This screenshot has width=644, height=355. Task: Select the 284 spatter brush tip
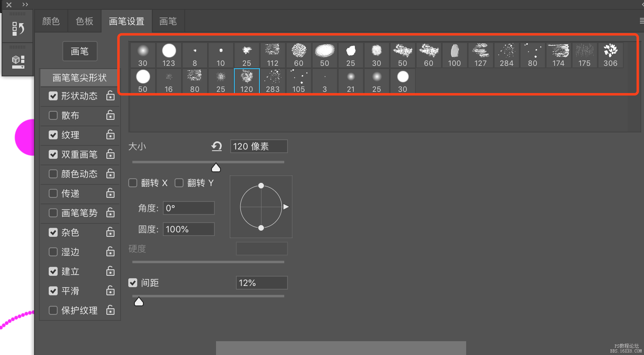[x=507, y=55]
